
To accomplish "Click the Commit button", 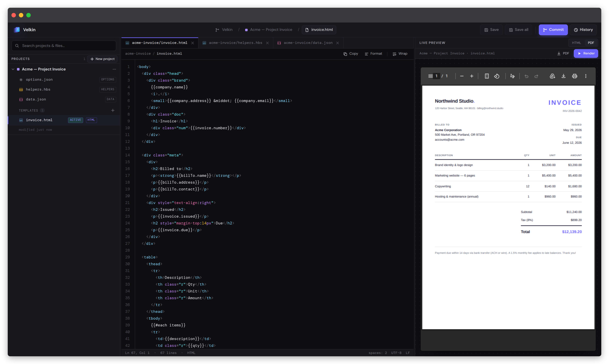I will [553, 30].
